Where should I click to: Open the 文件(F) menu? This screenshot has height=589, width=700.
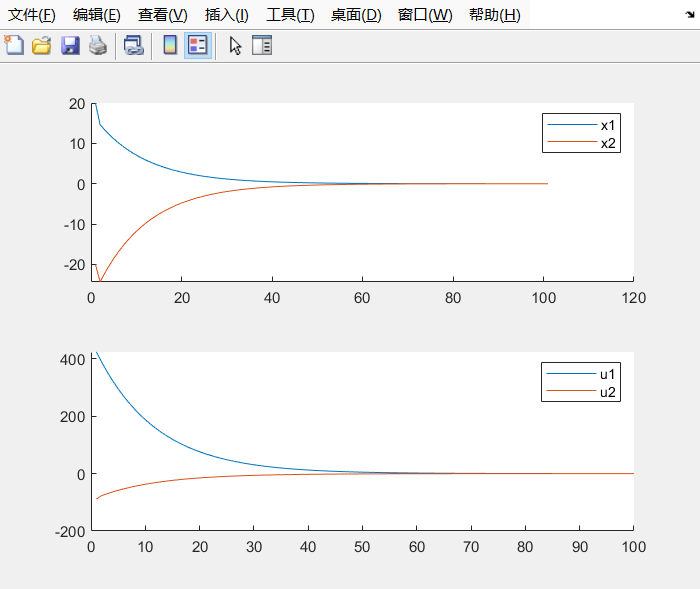point(32,15)
